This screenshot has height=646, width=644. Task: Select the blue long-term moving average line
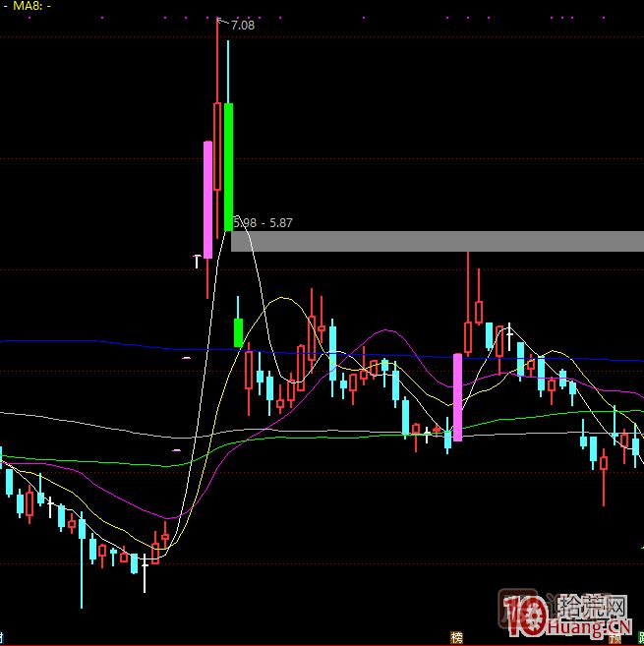coord(98,342)
